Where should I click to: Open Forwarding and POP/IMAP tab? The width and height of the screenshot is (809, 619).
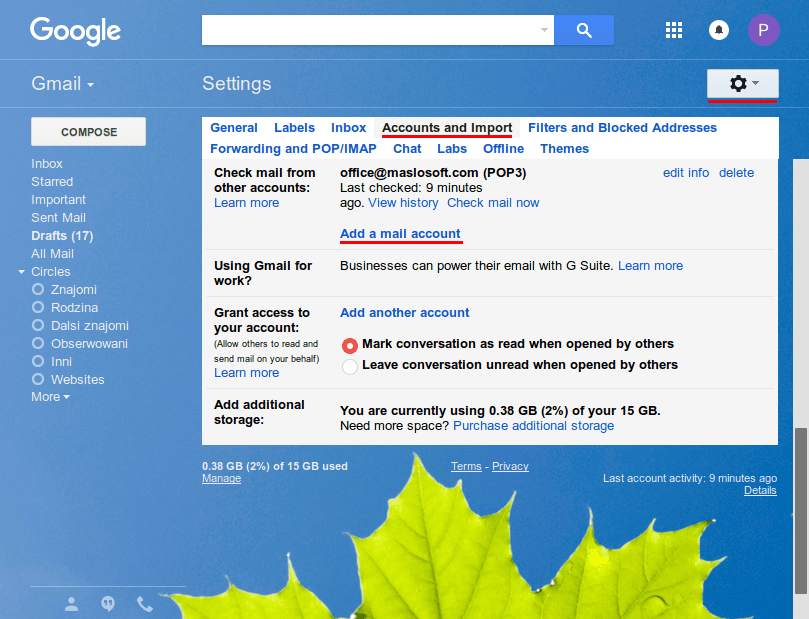point(293,149)
